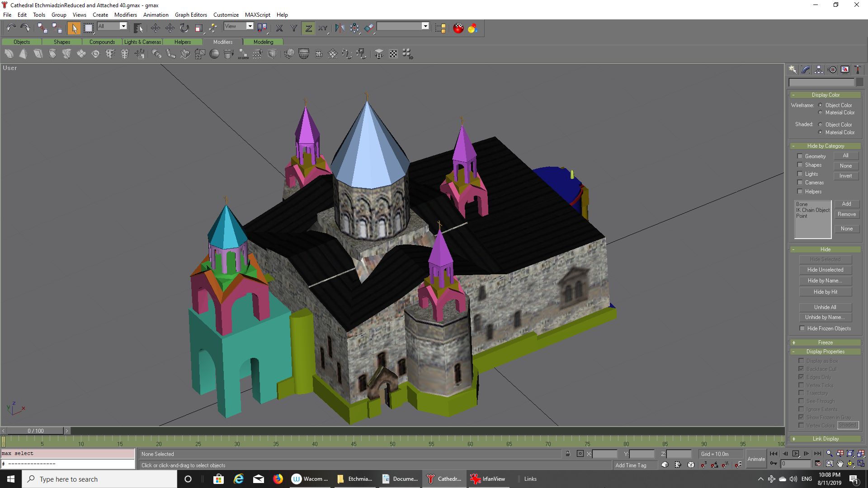The width and height of the screenshot is (868, 488).
Task: Open the Hierarchy panel tab icon
Action: click(x=819, y=70)
